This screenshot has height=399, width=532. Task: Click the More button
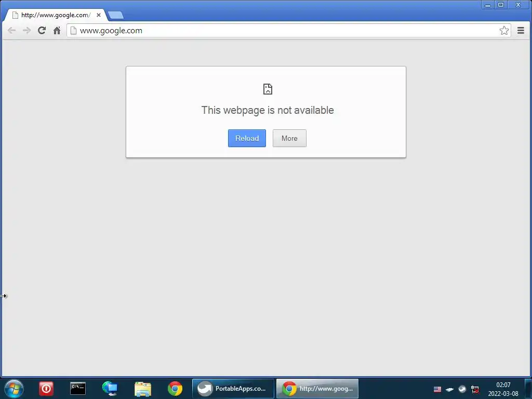pos(289,138)
